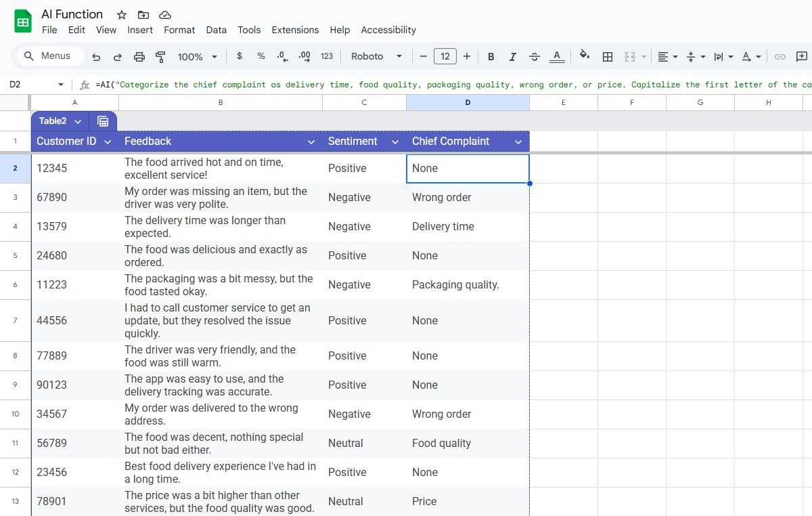Screen dimensions: 812x516
Task: Open the Customer ID column menu
Action: [108, 142]
